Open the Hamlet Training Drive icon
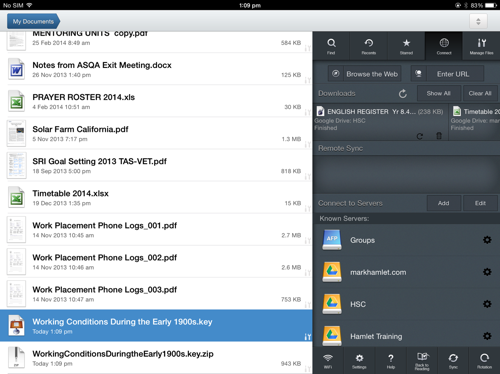500x374 pixels. [x=332, y=336]
